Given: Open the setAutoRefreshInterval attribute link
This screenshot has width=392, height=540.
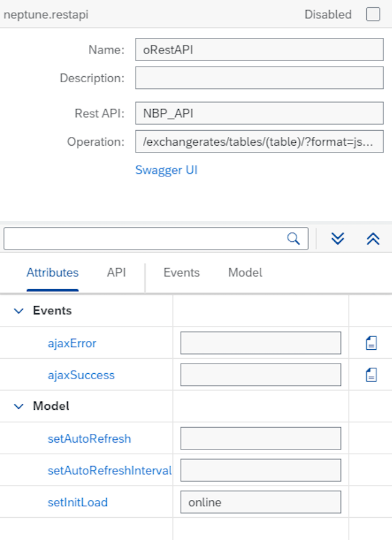Looking at the screenshot, I should 109,470.
